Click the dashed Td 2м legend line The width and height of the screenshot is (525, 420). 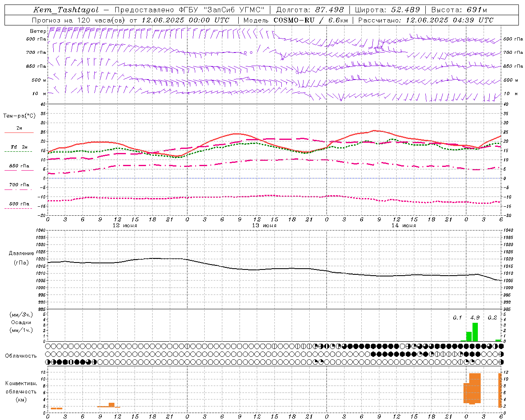pos(18,151)
